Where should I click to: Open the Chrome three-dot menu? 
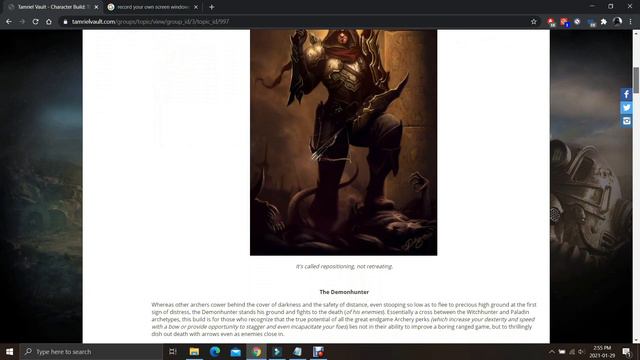pos(631,22)
